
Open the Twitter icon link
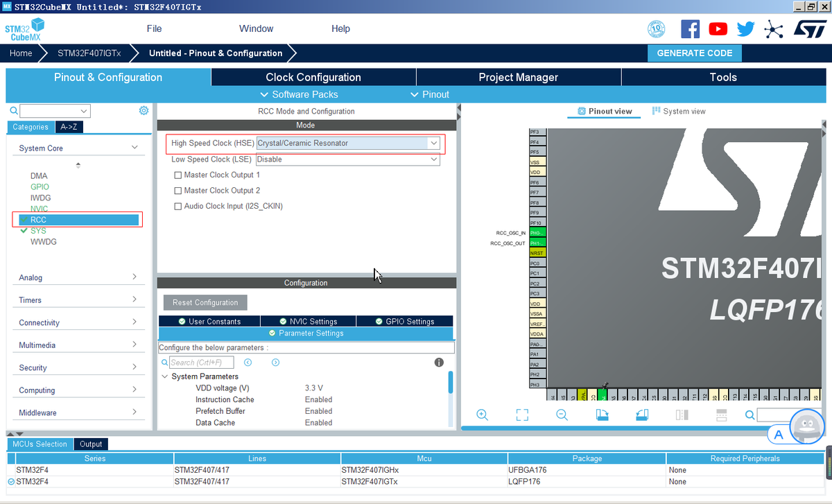[x=746, y=28]
